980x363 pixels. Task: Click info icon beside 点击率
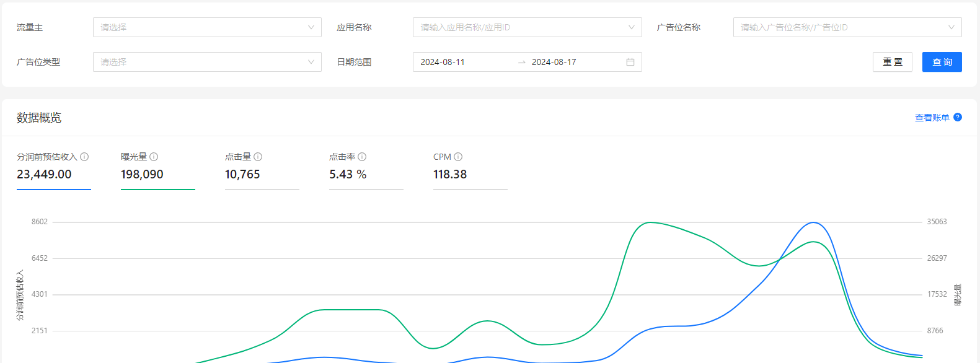362,157
